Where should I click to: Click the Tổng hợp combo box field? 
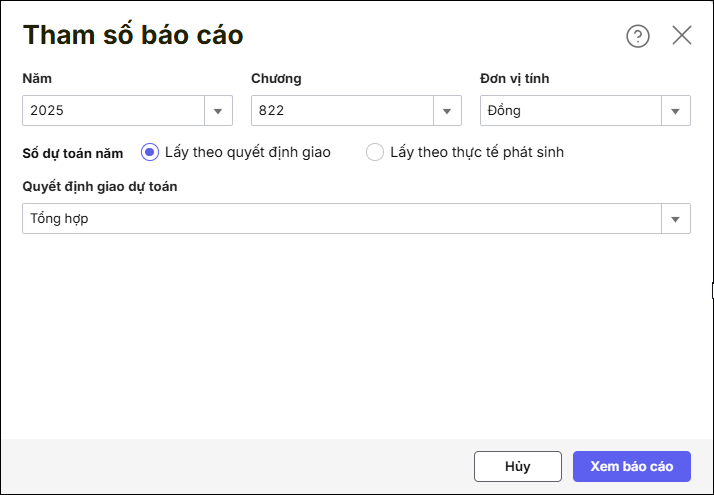pos(340,219)
